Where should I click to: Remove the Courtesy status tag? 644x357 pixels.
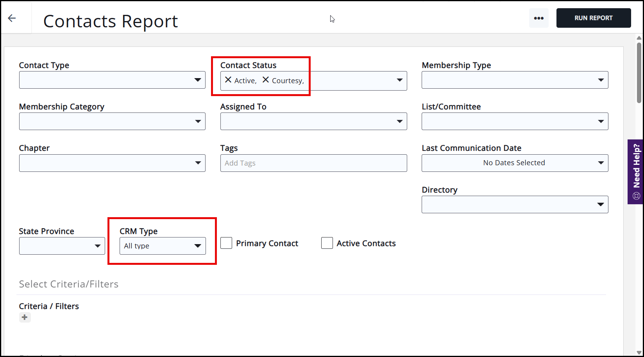(x=266, y=80)
